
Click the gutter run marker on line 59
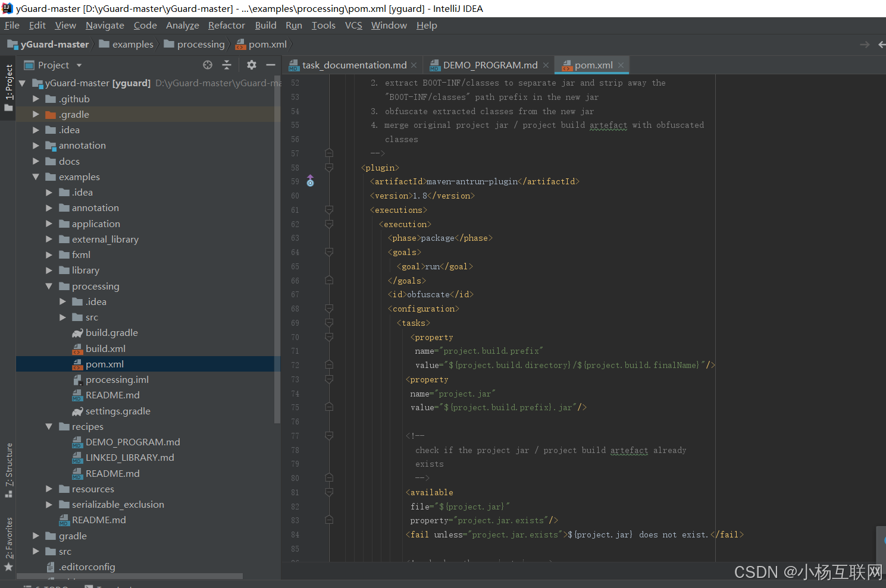[310, 181]
